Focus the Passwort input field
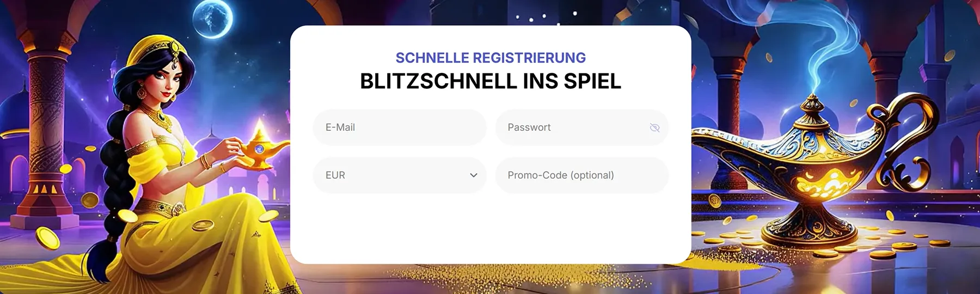The image size is (980, 294). (x=572, y=127)
